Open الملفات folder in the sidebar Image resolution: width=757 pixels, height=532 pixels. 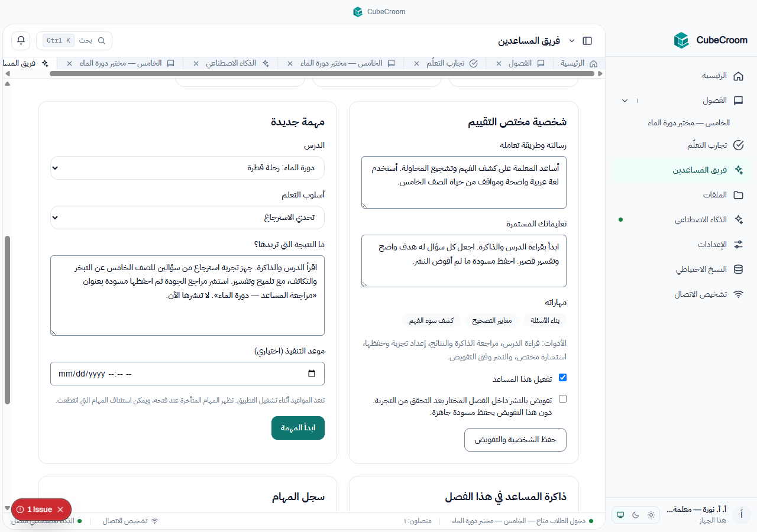[681, 194]
